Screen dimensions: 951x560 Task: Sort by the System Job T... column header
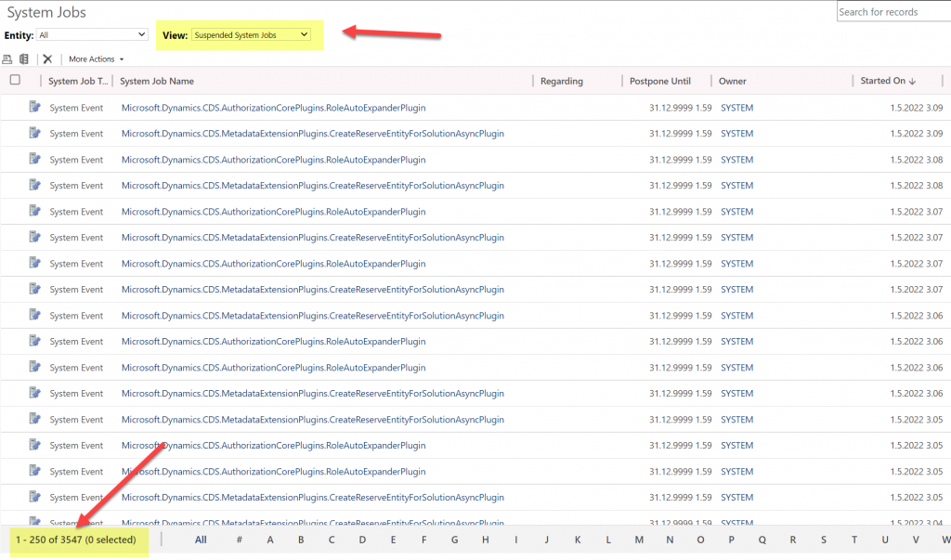pyautogui.click(x=78, y=81)
